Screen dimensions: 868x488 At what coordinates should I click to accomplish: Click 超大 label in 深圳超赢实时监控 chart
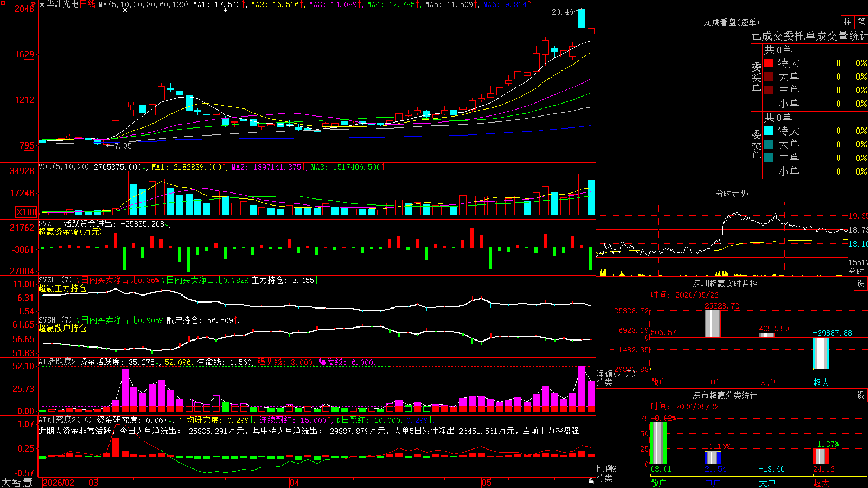click(821, 382)
